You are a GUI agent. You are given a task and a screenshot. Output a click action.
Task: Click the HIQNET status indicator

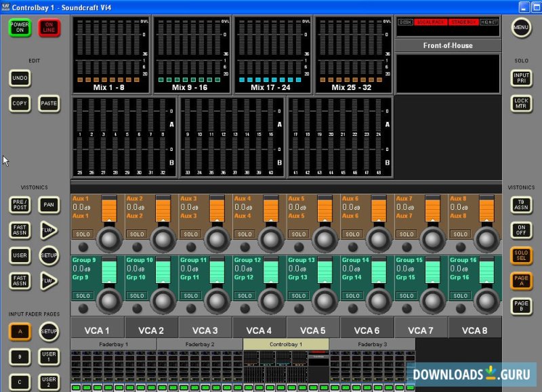pos(488,22)
